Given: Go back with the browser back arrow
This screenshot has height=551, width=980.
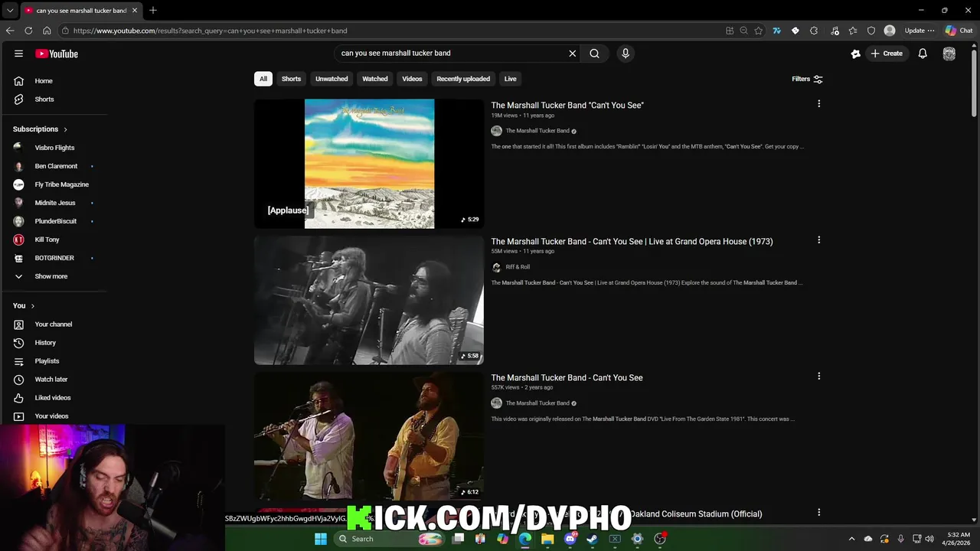Looking at the screenshot, I should point(10,31).
